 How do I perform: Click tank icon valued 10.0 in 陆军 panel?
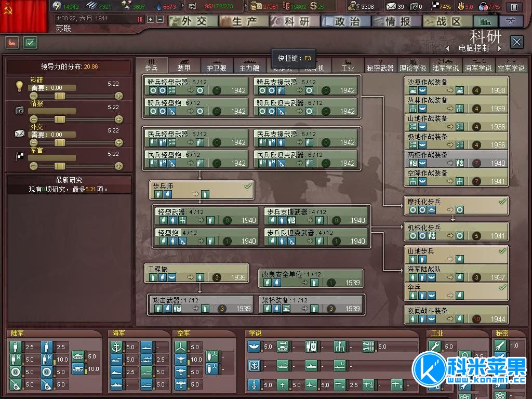pyautogui.click(x=78, y=369)
